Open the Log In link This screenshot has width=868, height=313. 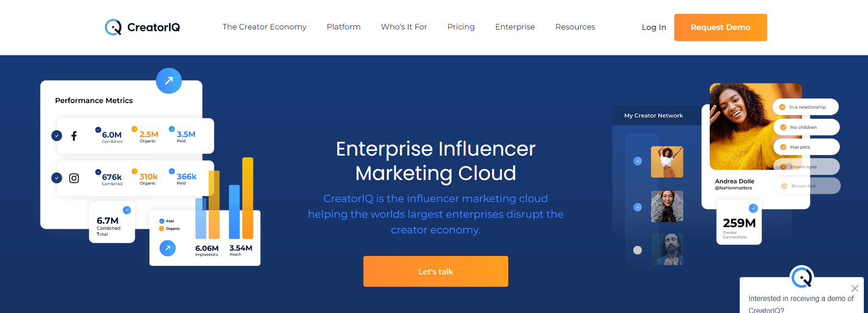click(654, 27)
